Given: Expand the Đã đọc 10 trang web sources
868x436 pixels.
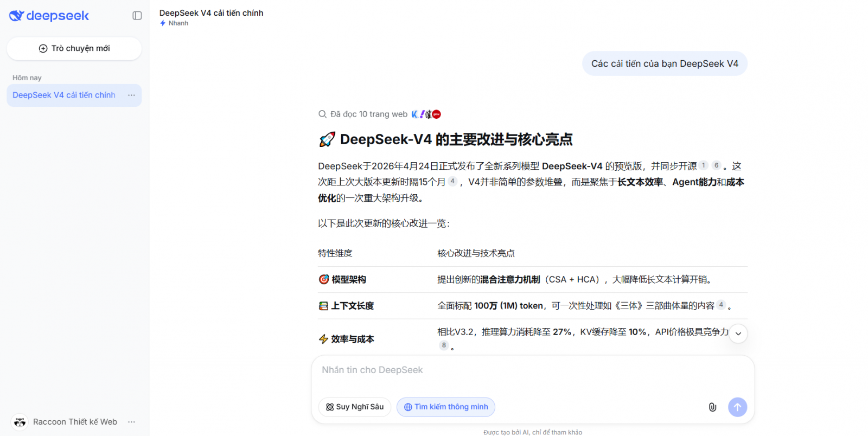Looking at the screenshot, I should tap(368, 114).
